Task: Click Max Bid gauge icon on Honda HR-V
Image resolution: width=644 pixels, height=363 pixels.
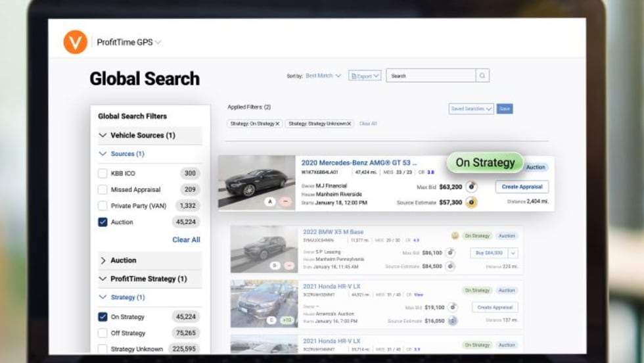Action: 450,307
